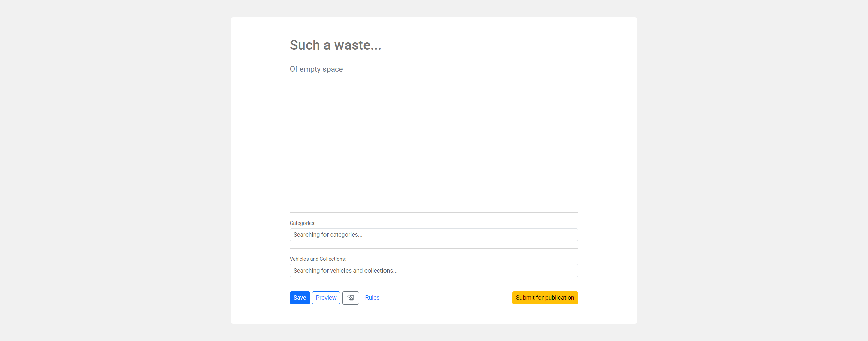Focus the Searching for categories field
Image resolution: width=868 pixels, height=341 pixels.
click(x=433, y=235)
